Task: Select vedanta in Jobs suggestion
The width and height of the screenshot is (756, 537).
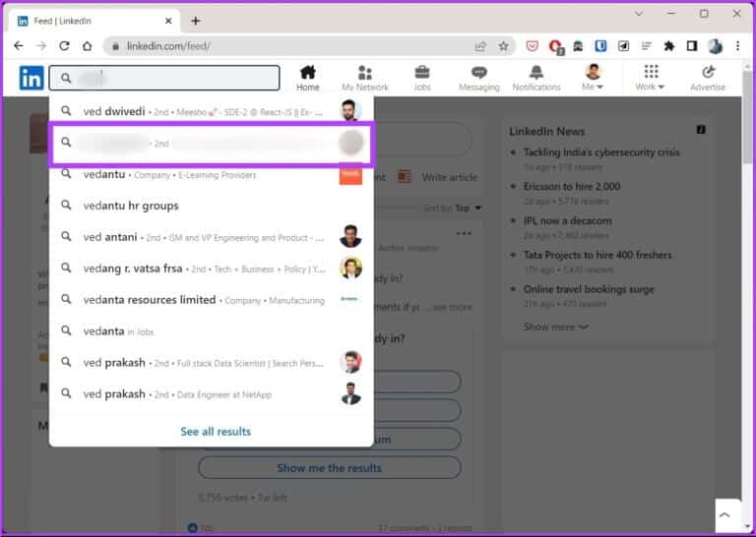Action: click(212, 331)
